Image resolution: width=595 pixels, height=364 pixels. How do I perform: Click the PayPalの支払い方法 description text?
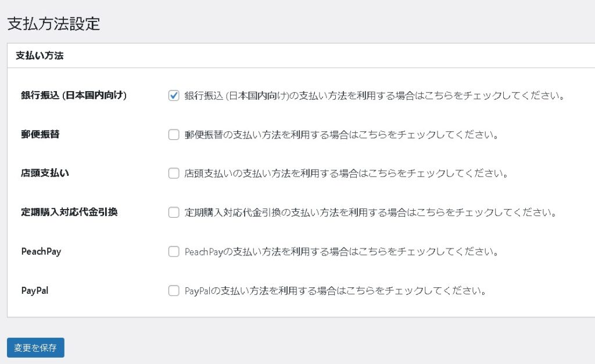pos(335,290)
